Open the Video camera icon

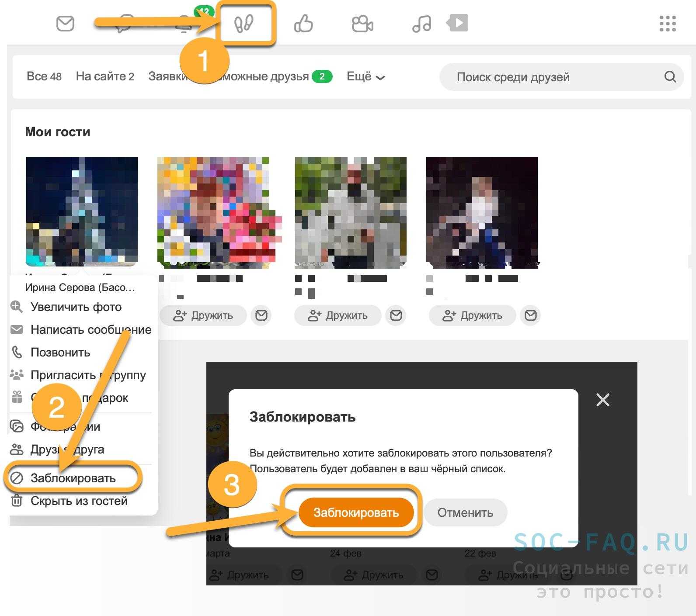(362, 24)
